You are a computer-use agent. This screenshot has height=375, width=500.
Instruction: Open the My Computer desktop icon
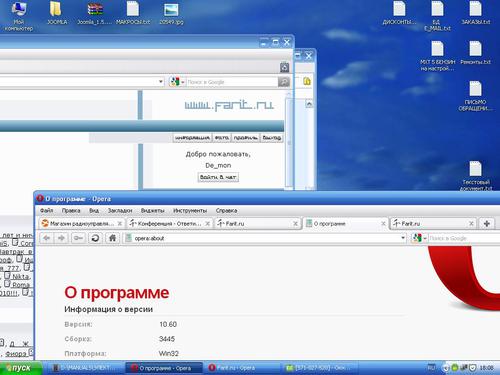[x=19, y=16]
